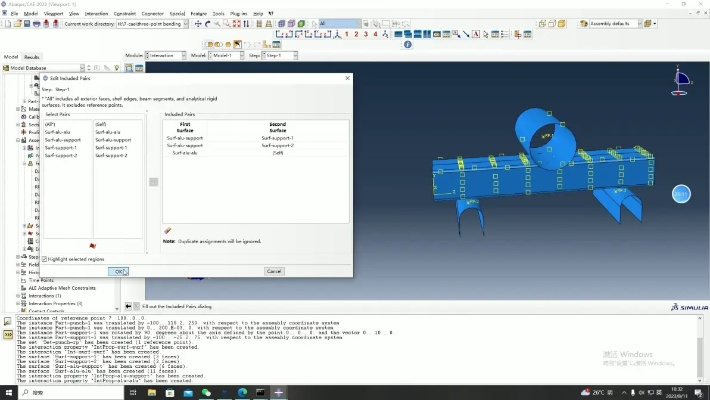Select ALE Adaptive Mesh Constraints tree item
This screenshot has height=400, width=710.
pyautogui.click(x=61, y=288)
